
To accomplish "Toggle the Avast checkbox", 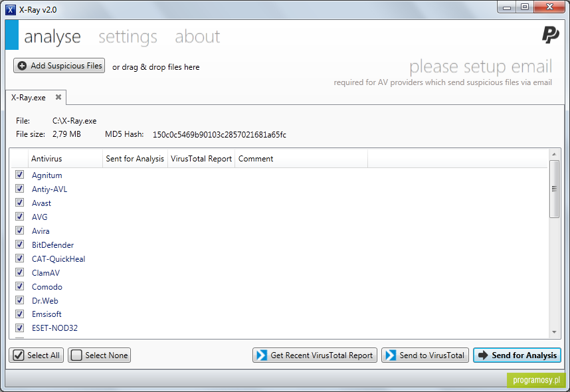I will pos(20,203).
